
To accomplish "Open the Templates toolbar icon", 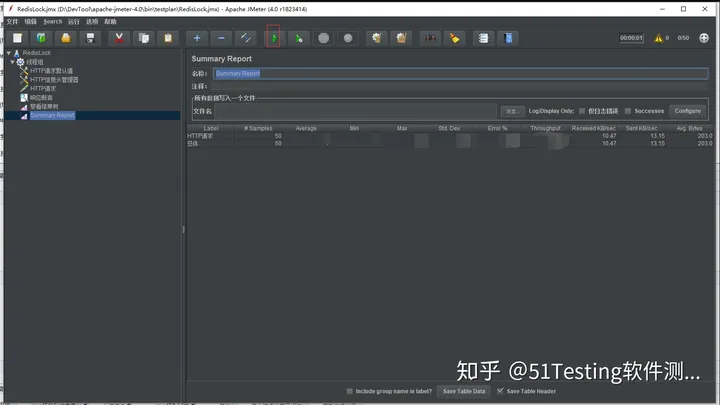I will click(41, 38).
